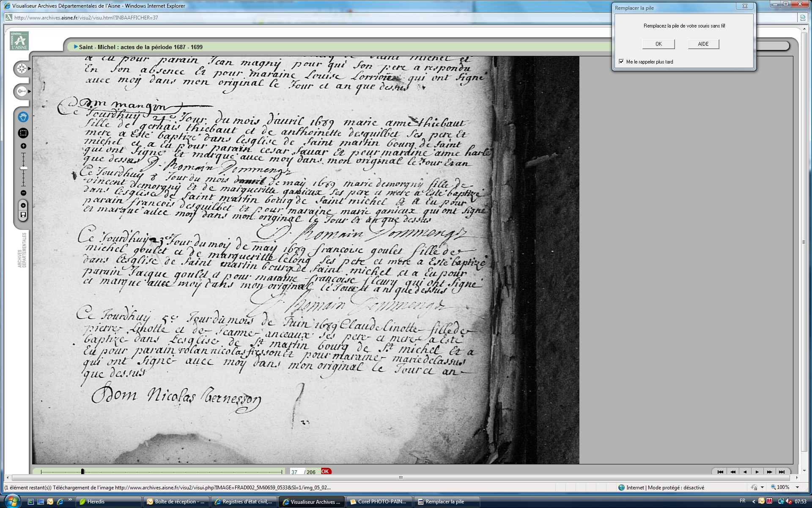The width and height of the screenshot is (812, 508).
Task: Open the 100% zoom level dropdown
Action: coord(797,487)
